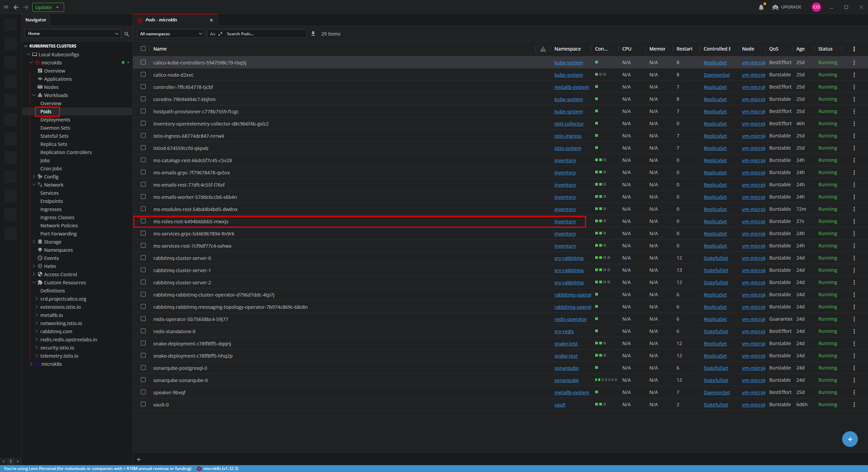This screenshot has height=472, width=868.
Task: Expand the Config tree section
Action: (x=34, y=177)
